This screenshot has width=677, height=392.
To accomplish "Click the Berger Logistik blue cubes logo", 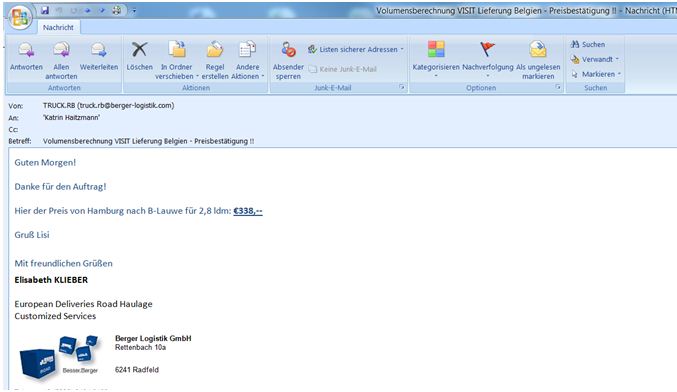I will pyautogui.click(x=59, y=357).
